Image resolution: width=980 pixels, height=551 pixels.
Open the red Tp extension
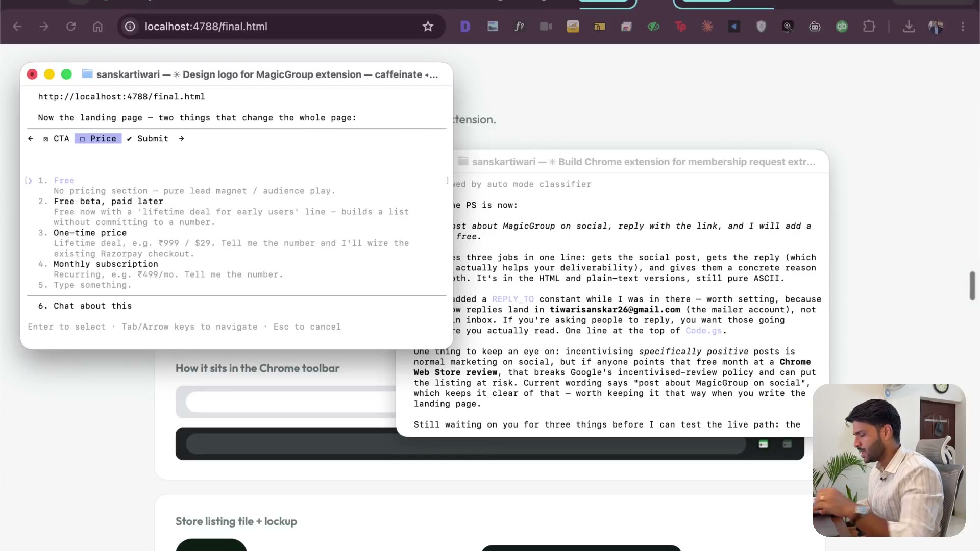[x=680, y=27]
